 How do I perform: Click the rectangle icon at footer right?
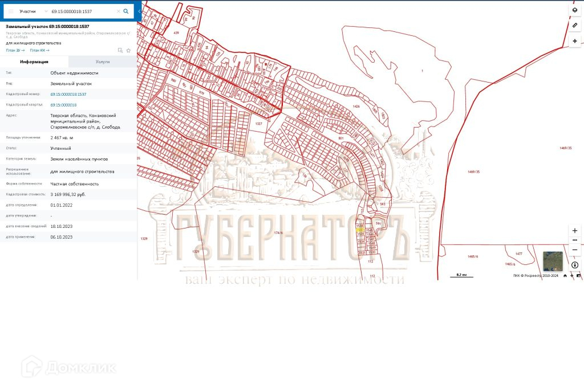tap(578, 276)
